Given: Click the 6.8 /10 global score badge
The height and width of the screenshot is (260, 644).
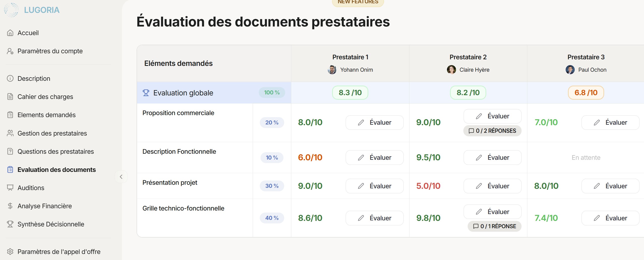Looking at the screenshot, I should pos(586,93).
